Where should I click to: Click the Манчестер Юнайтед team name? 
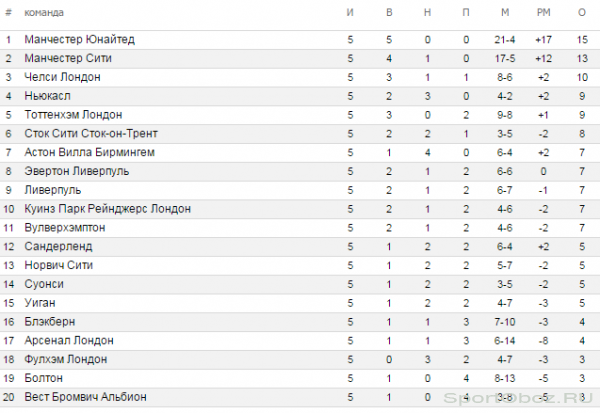coord(80,39)
